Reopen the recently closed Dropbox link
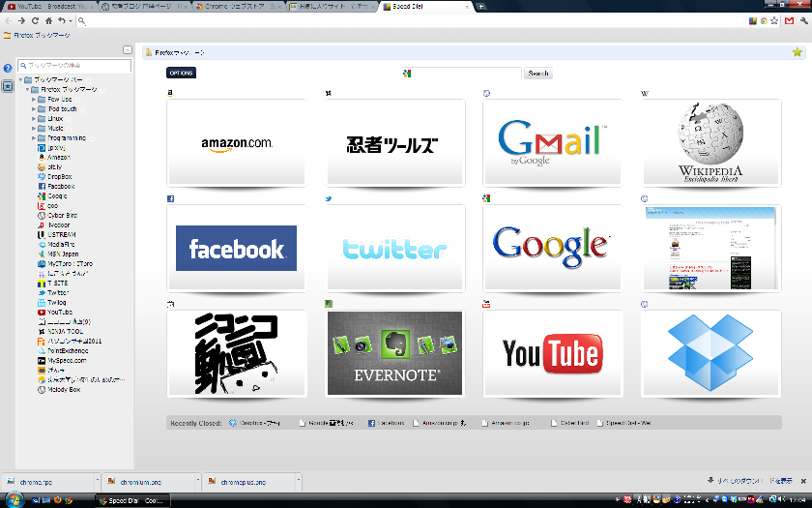The image size is (812, 508). point(255,423)
